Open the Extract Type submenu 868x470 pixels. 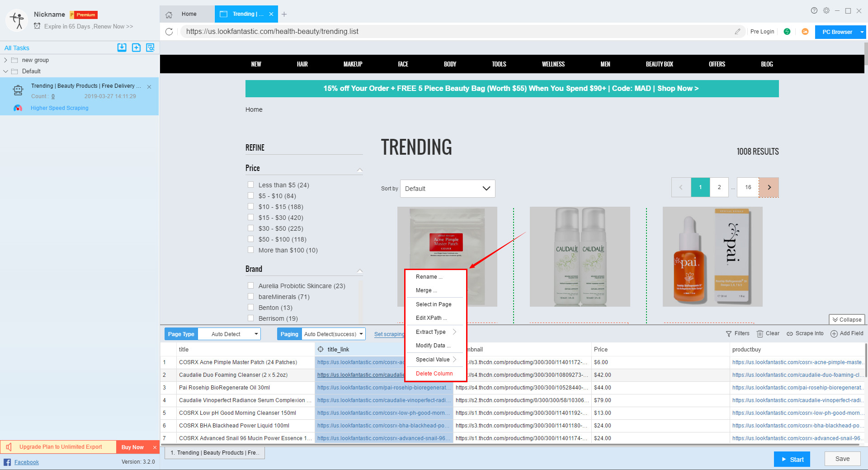pyautogui.click(x=436, y=332)
